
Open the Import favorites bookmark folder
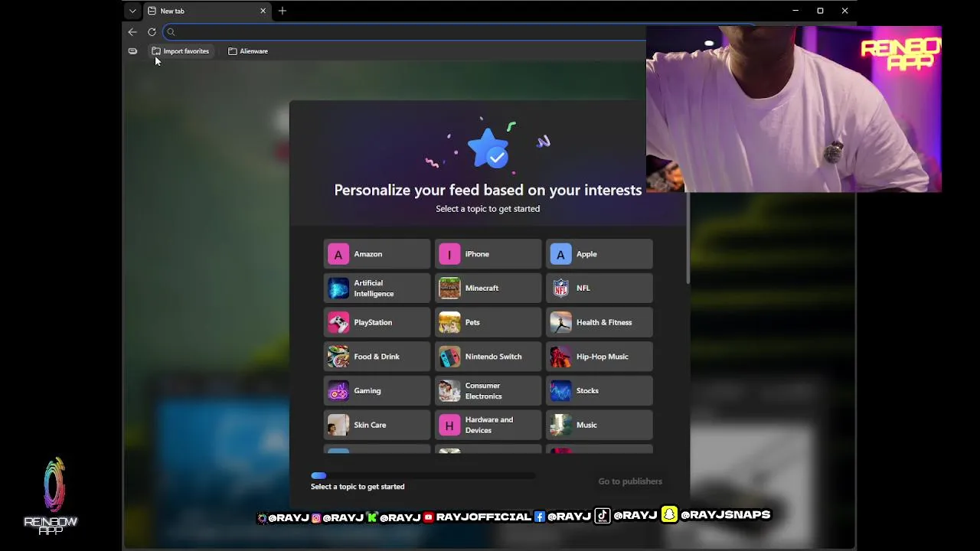(x=181, y=51)
